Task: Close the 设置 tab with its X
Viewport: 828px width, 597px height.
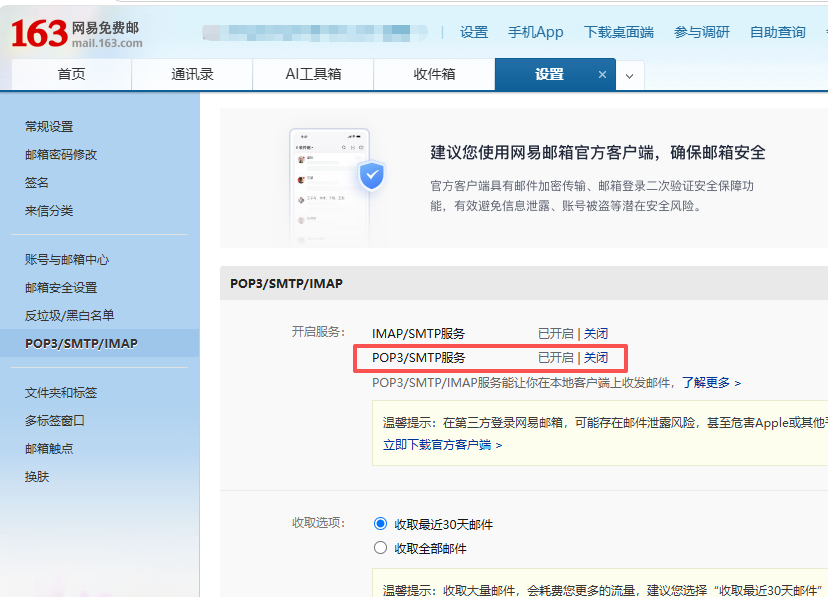Action: tap(602, 75)
